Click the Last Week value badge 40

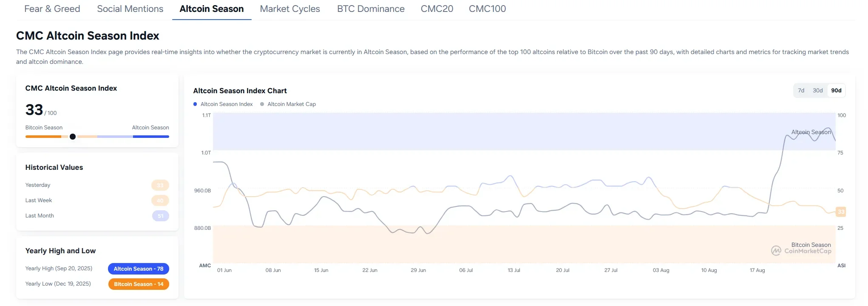coord(160,200)
